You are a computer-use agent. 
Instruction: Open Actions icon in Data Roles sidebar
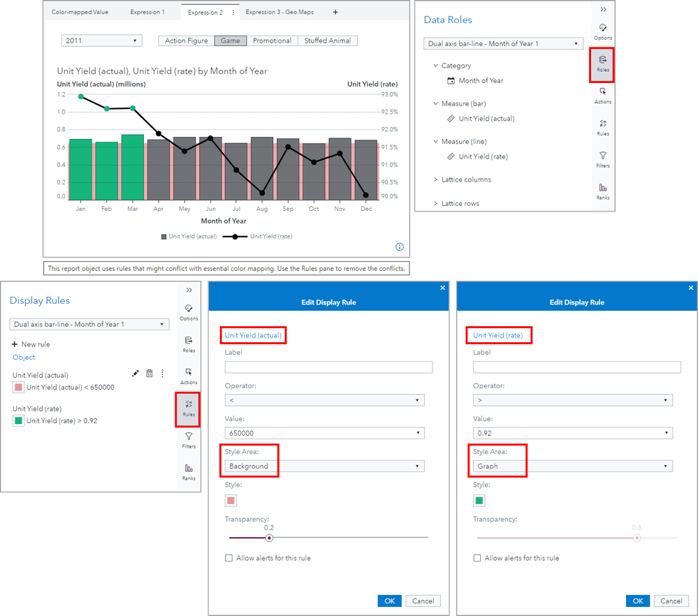pyautogui.click(x=603, y=95)
